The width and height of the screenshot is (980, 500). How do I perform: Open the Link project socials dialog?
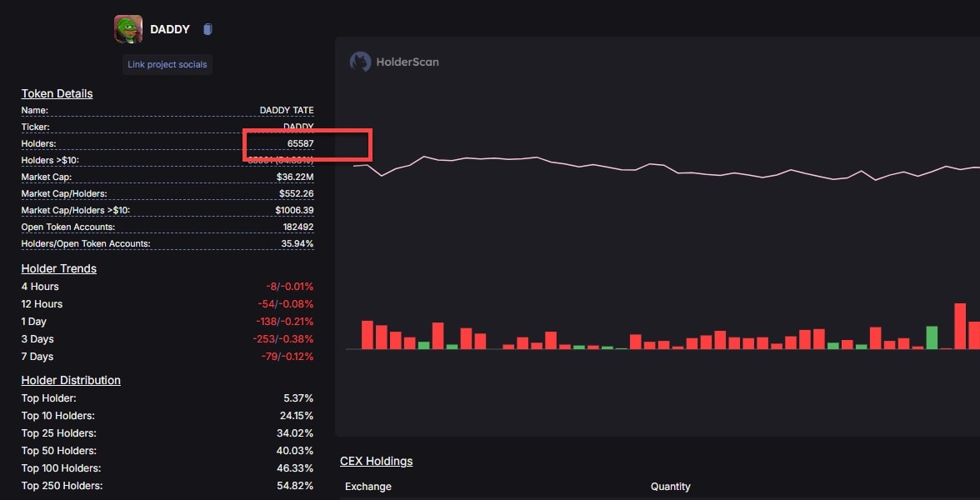pyautogui.click(x=167, y=64)
